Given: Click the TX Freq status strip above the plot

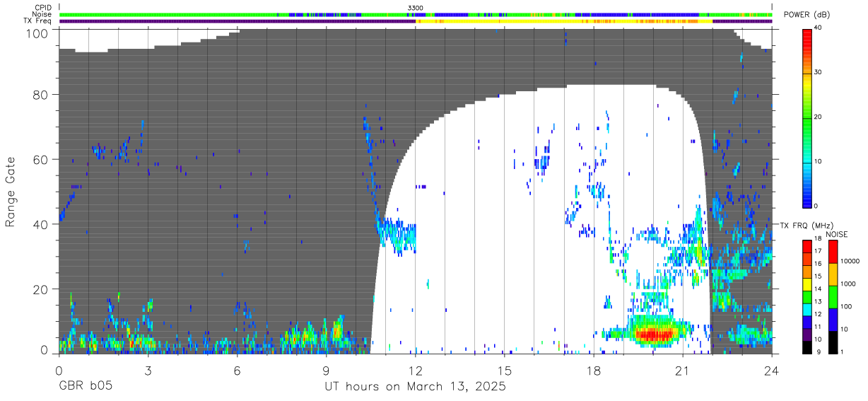Looking at the screenshot, I should pos(416,21).
